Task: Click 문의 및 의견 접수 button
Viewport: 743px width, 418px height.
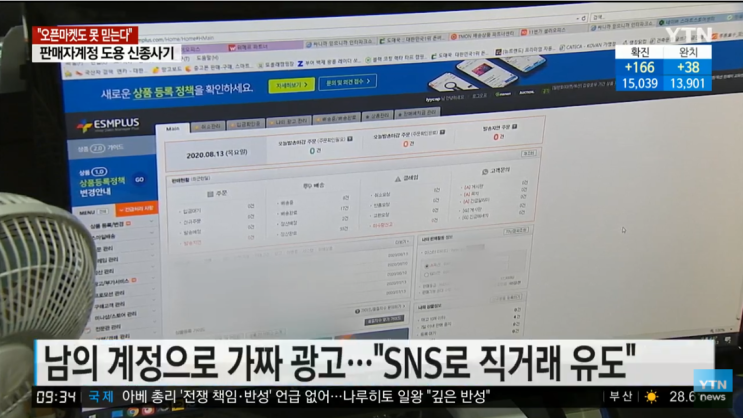Action: coord(348,82)
